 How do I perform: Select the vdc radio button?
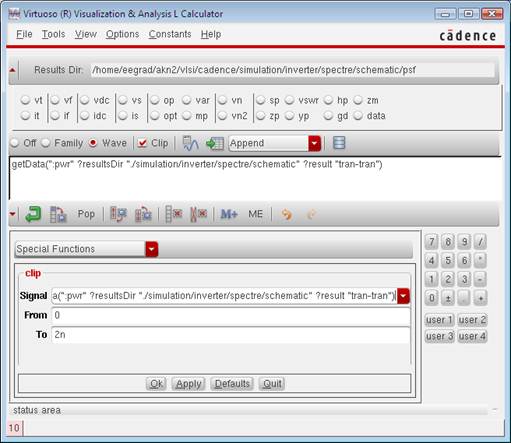point(85,100)
